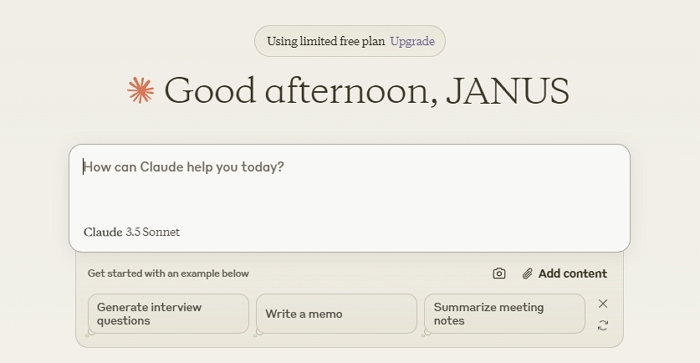Open the Claude 3.5 Sonnet model selector
Screen dimensions: 700x363
[x=132, y=232]
